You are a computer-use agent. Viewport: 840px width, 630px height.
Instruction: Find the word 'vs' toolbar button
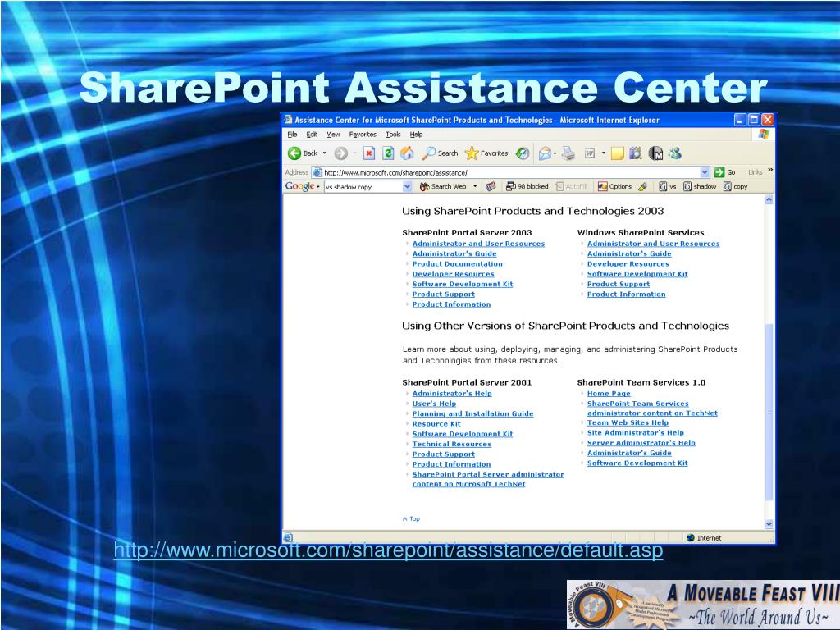coord(668,186)
